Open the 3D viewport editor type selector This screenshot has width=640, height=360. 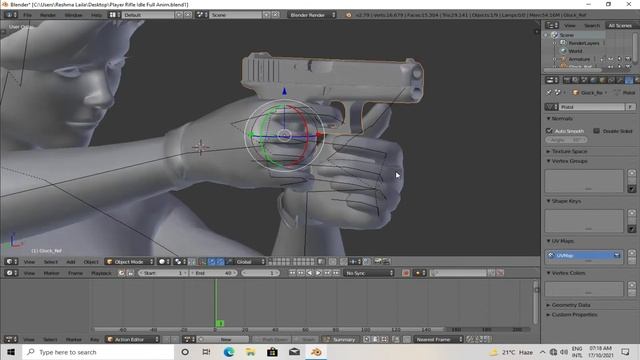coord(11,262)
